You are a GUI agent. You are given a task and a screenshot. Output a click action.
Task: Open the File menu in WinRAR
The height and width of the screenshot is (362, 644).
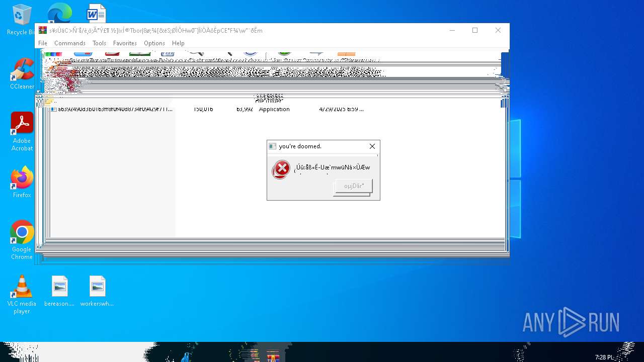(43, 43)
